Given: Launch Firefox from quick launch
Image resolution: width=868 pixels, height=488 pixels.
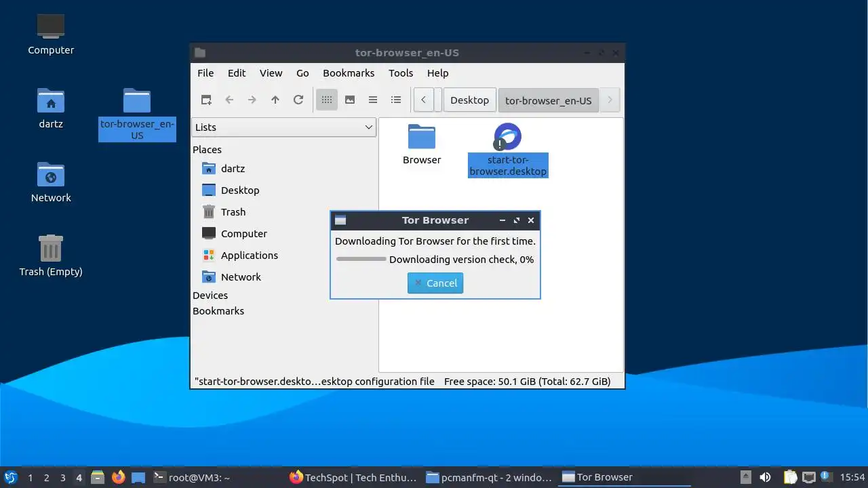Looking at the screenshot, I should [119, 477].
